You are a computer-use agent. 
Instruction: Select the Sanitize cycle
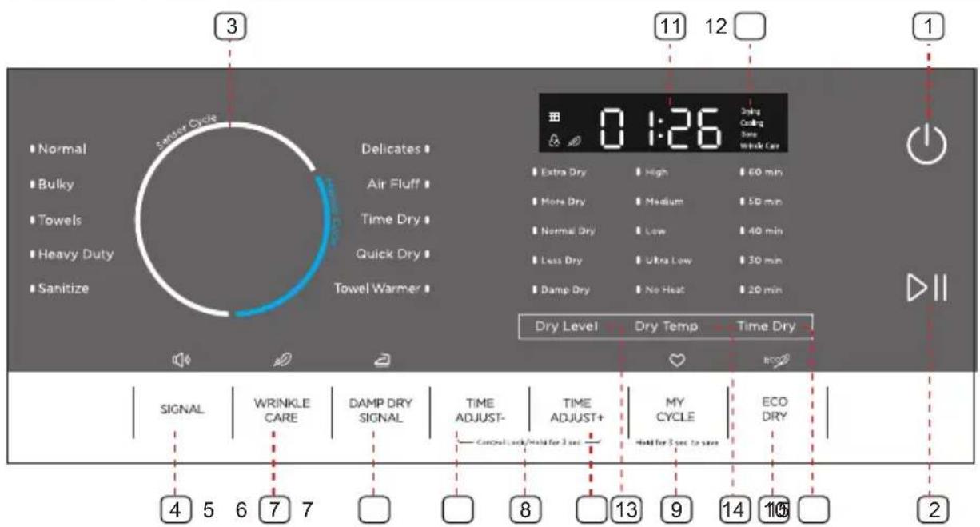point(59,288)
